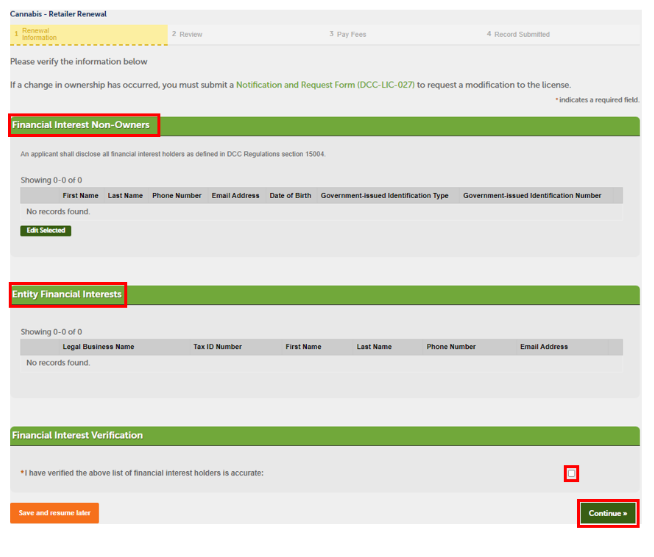Sort Entity table by Phone Number
This screenshot has height=557, width=654.
click(451, 347)
